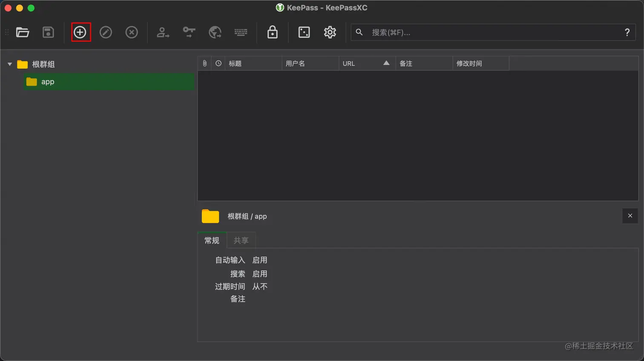The image size is (644, 361).
Task: Click 从不 expiry value
Action: coord(260,287)
